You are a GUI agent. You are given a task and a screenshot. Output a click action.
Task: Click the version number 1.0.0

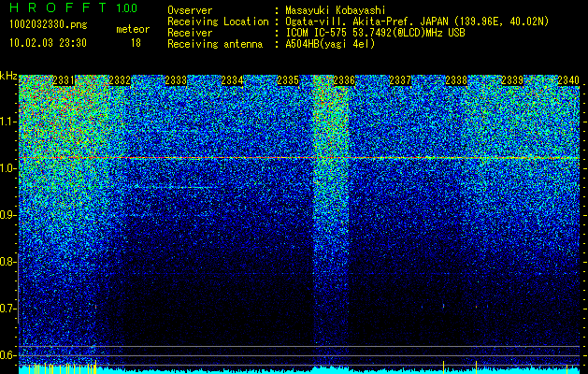(x=127, y=7)
